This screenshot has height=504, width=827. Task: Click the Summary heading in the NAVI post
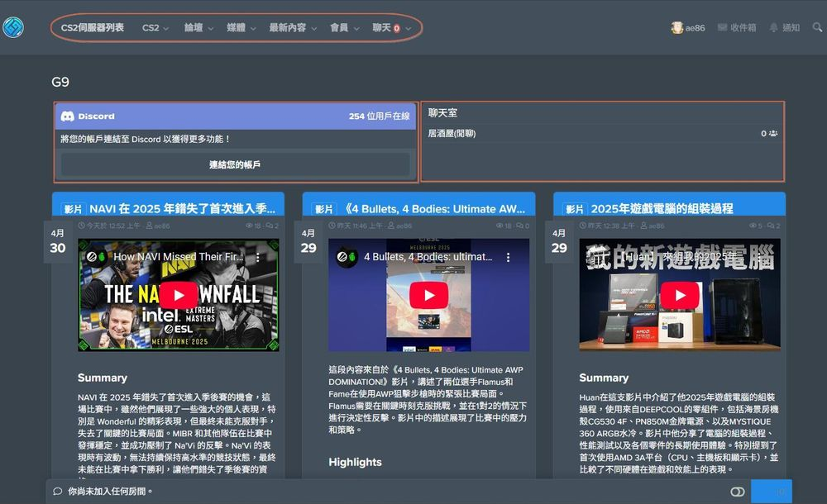[x=103, y=378]
